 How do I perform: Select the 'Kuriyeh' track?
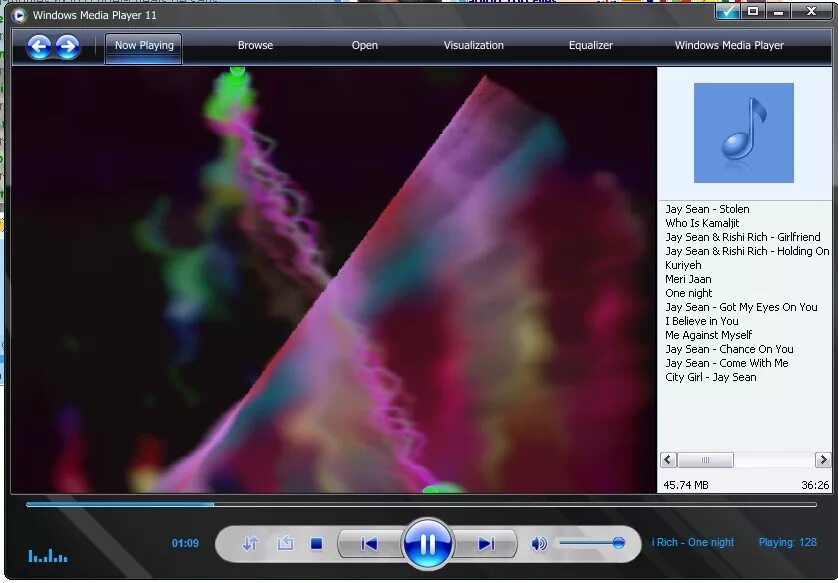pos(683,265)
